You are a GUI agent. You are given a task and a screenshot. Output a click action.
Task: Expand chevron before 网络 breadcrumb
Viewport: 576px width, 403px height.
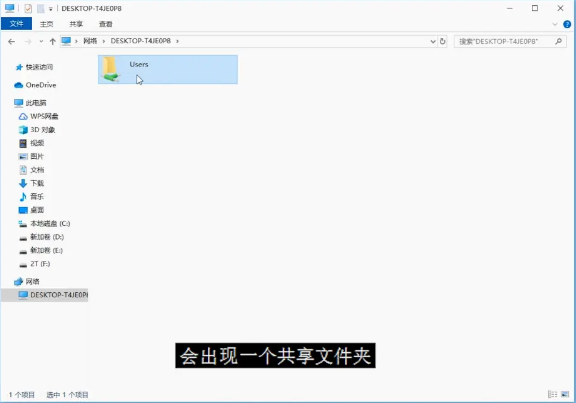point(76,41)
